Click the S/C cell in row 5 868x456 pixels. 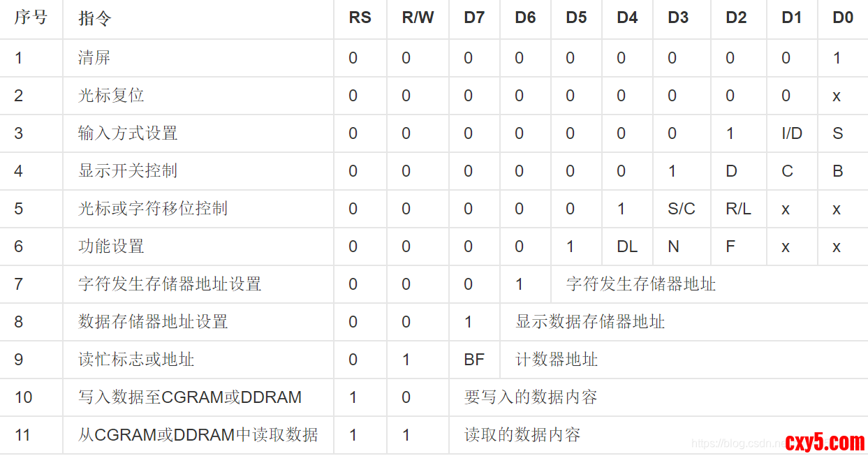(x=681, y=209)
